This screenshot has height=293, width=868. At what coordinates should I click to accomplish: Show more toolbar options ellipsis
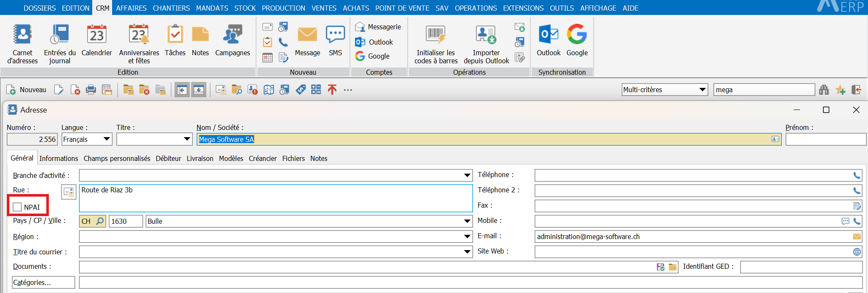tap(348, 90)
